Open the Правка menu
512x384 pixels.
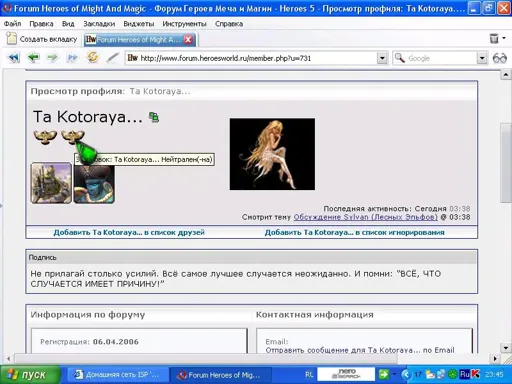(41, 24)
